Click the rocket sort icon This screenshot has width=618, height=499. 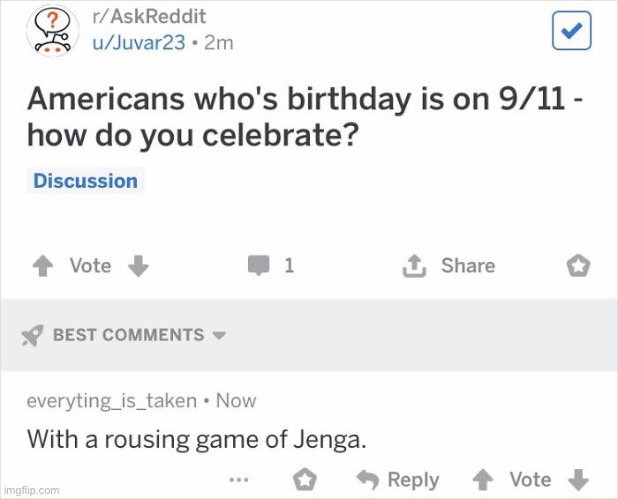tap(32, 335)
